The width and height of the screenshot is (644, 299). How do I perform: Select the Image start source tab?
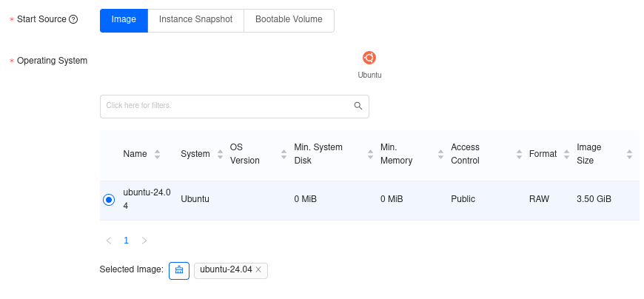pyautogui.click(x=124, y=21)
